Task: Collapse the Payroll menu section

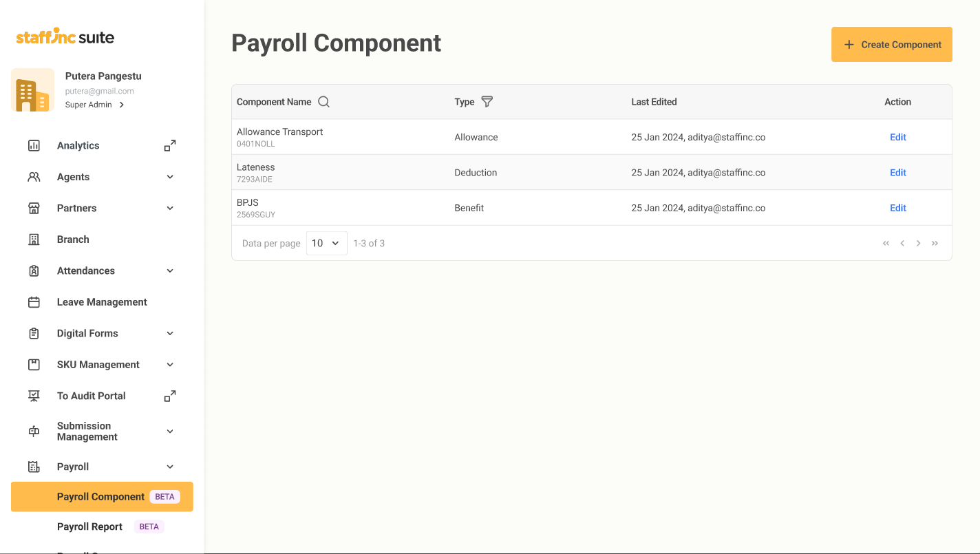Action: pos(170,467)
